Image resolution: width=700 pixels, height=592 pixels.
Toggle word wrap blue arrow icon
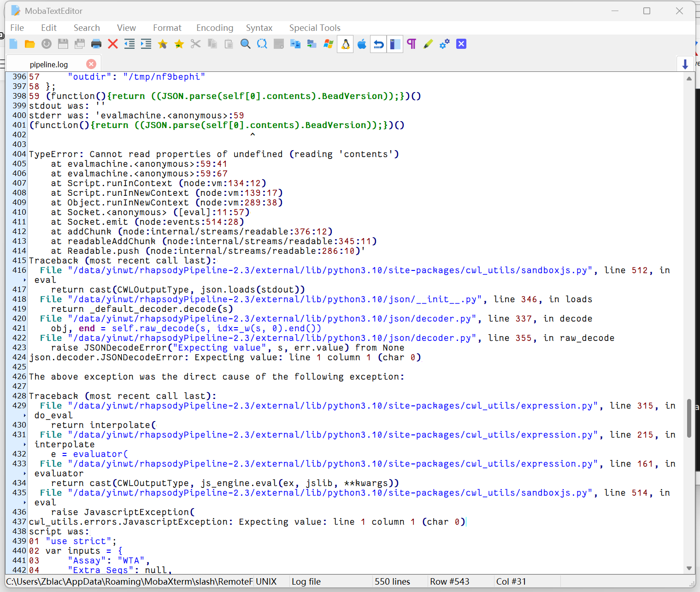coord(378,44)
